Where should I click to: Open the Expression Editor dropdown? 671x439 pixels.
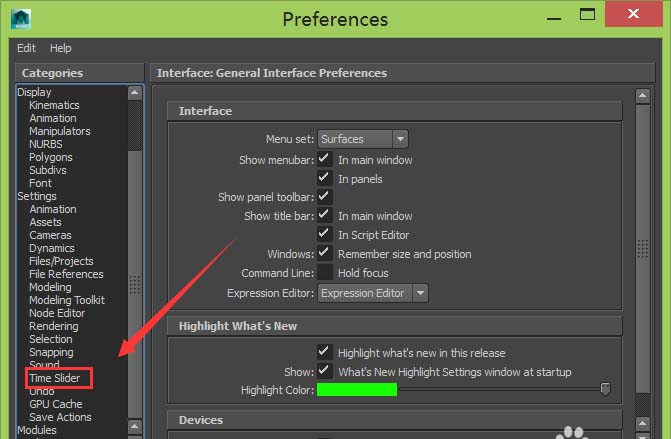373,293
